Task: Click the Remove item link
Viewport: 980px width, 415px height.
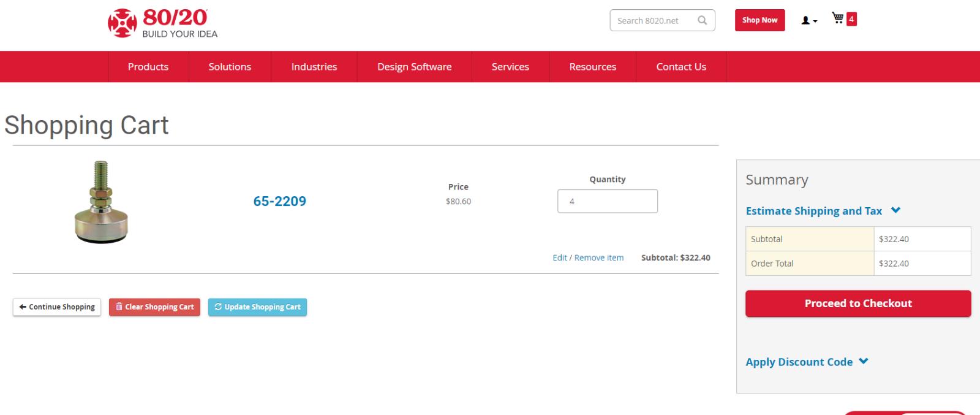Action: 599,257
